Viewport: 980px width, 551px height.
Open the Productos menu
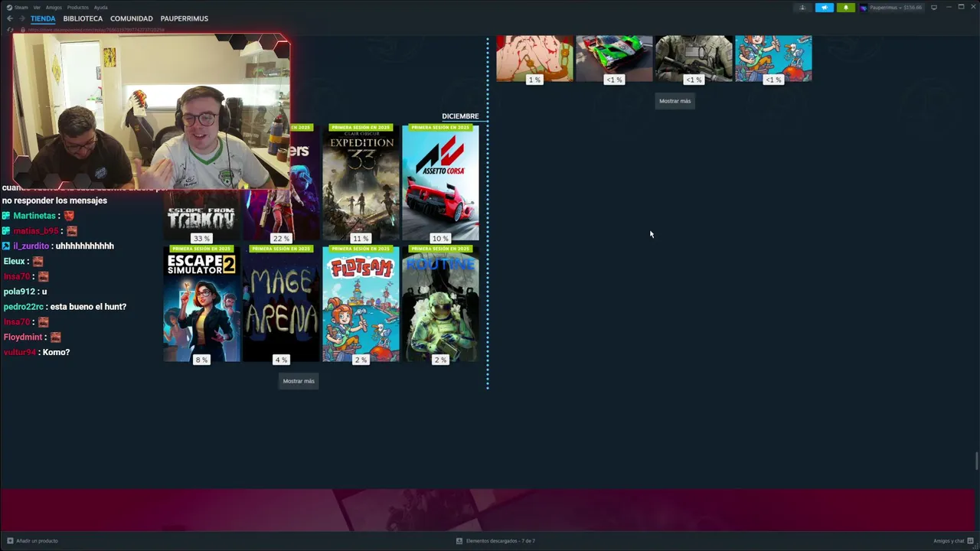pyautogui.click(x=77, y=7)
